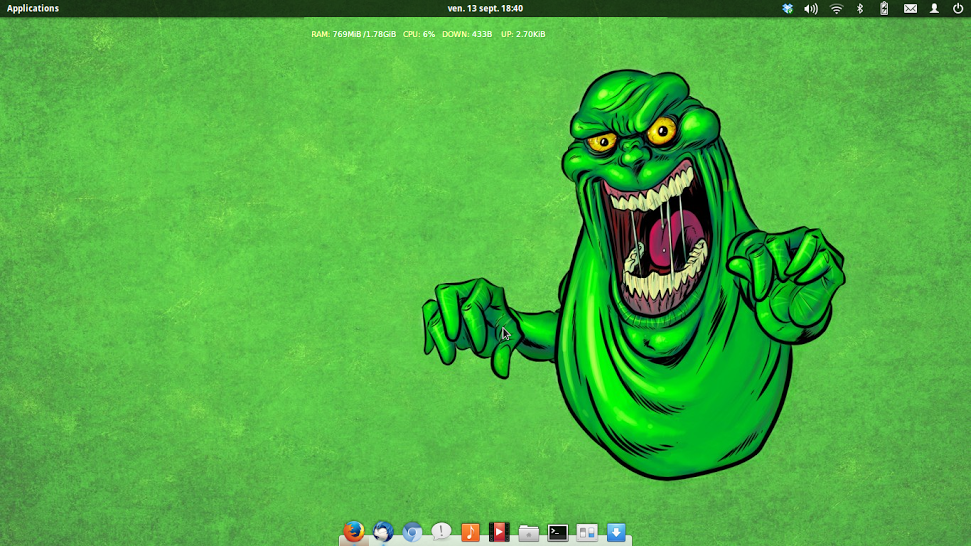Launch the terminal from the dock
Image resolution: width=971 pixels, height=546 pixels.
tap(557, 532)
